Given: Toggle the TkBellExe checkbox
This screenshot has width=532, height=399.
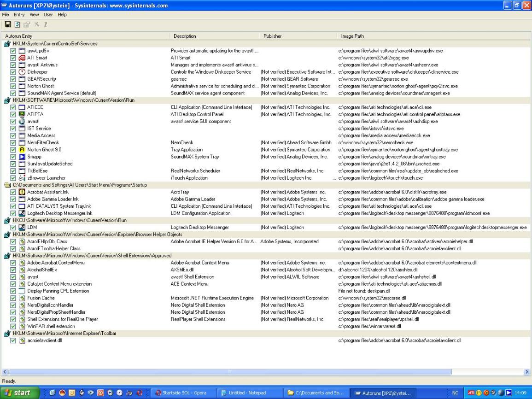Looking at the screenshot, I should pyautogui.click(x=13, y=171).
